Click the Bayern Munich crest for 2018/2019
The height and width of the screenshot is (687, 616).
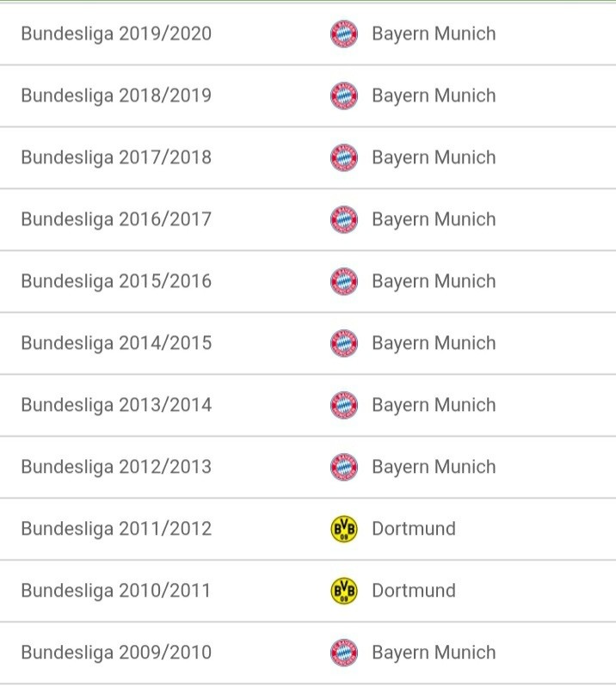pyautogui.click(x=344, y=95)
